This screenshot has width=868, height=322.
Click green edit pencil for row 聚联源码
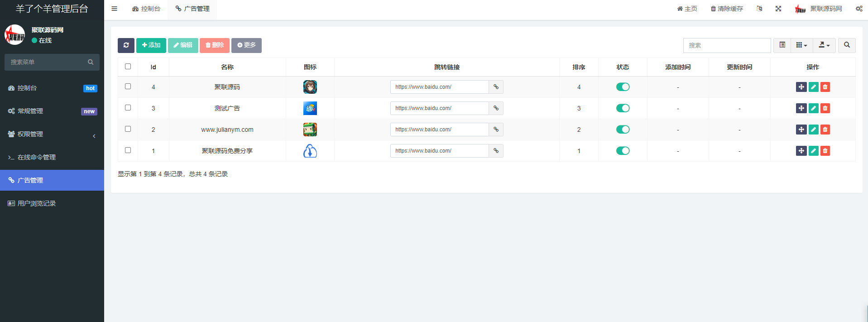point(813,87)
